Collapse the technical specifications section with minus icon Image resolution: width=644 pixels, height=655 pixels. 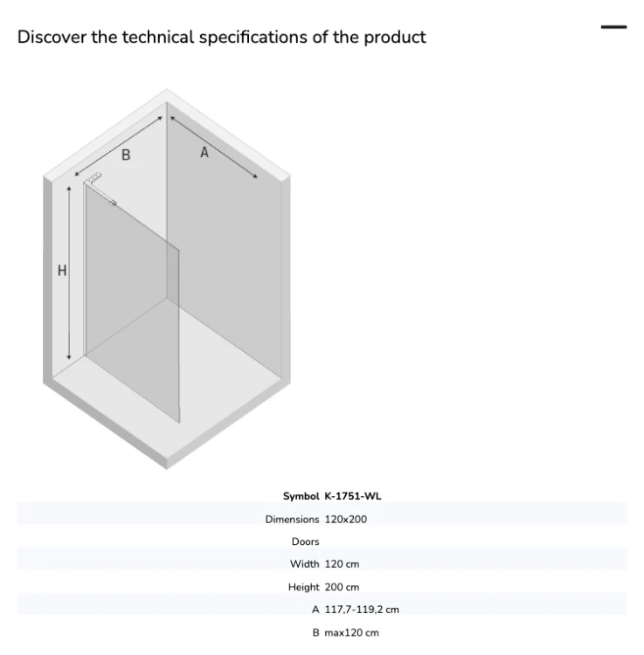click(613, 27)
